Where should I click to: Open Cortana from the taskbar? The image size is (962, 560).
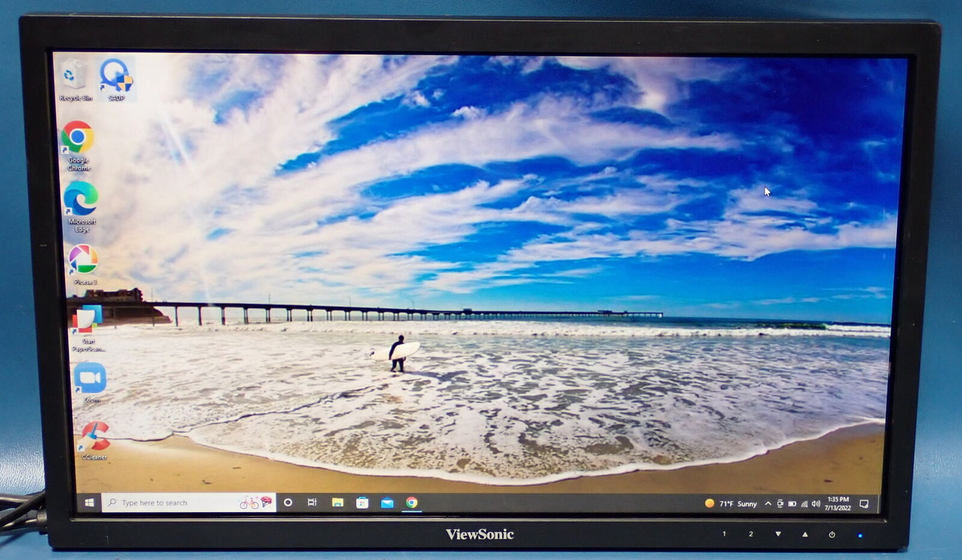pyautogui.click(x=288, y=502)
